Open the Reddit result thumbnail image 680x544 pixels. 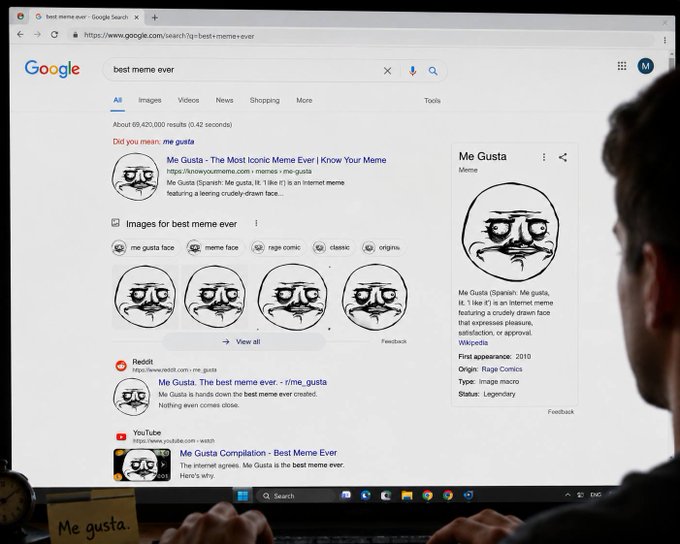131,397
